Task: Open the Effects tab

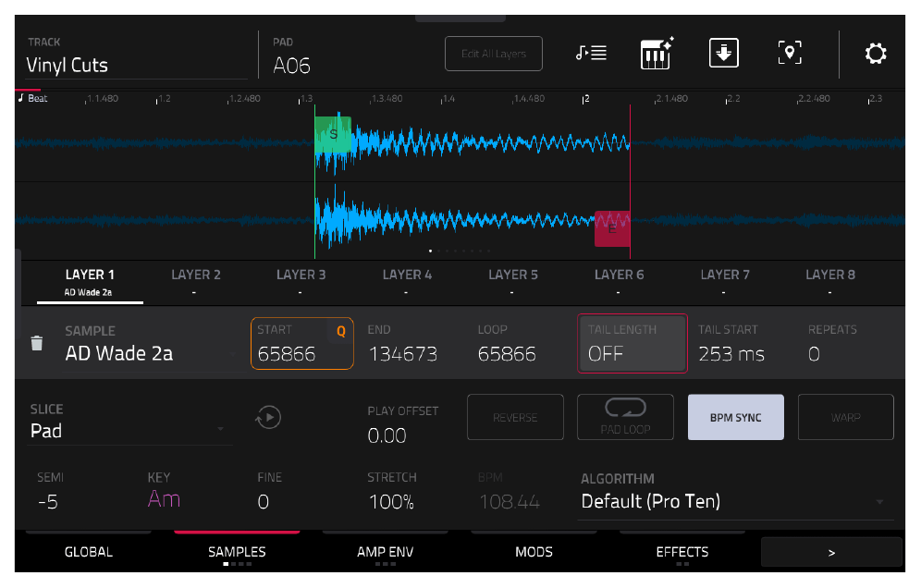Action: [682, 552]
